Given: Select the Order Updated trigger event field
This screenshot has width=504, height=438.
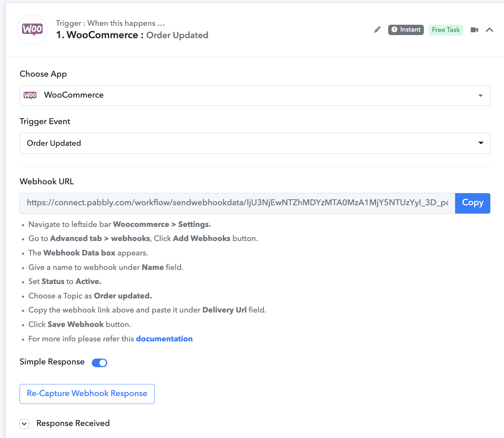Looking at the screenshot, I should click(255, 143).
